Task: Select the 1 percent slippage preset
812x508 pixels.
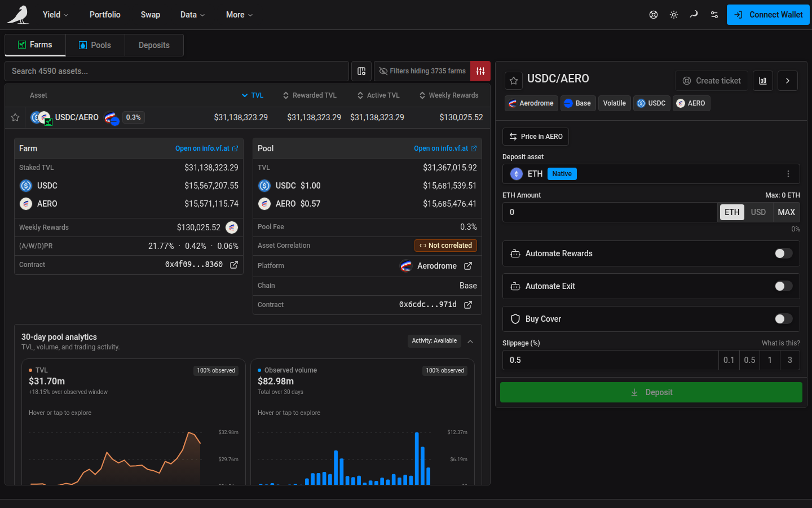Action: (770, 360)
